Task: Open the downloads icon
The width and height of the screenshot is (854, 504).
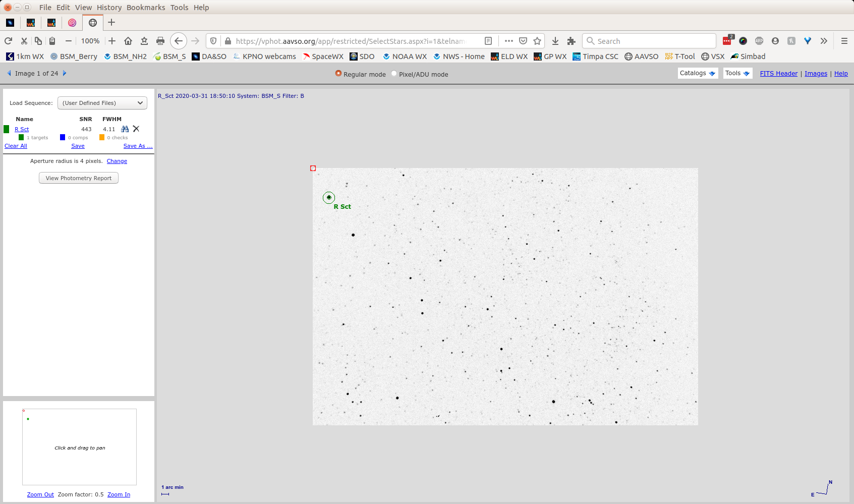Action: (555, 41)
